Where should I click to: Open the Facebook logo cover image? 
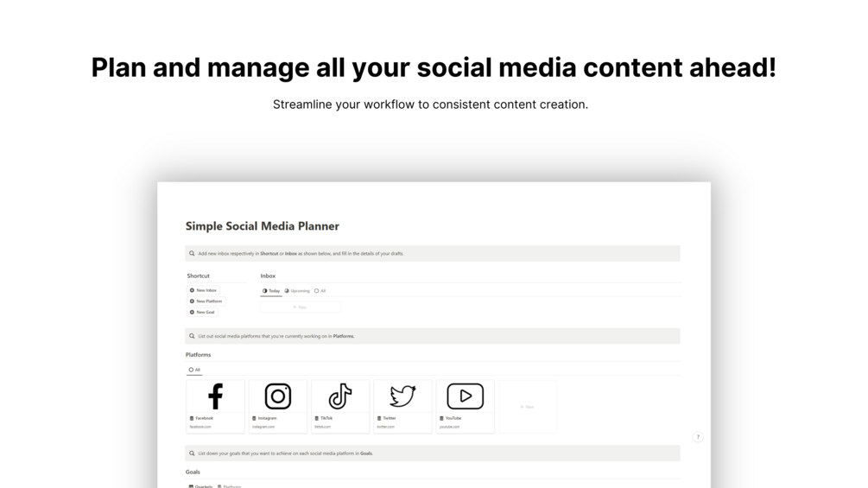pyautogui.click(x=215, y=396)
